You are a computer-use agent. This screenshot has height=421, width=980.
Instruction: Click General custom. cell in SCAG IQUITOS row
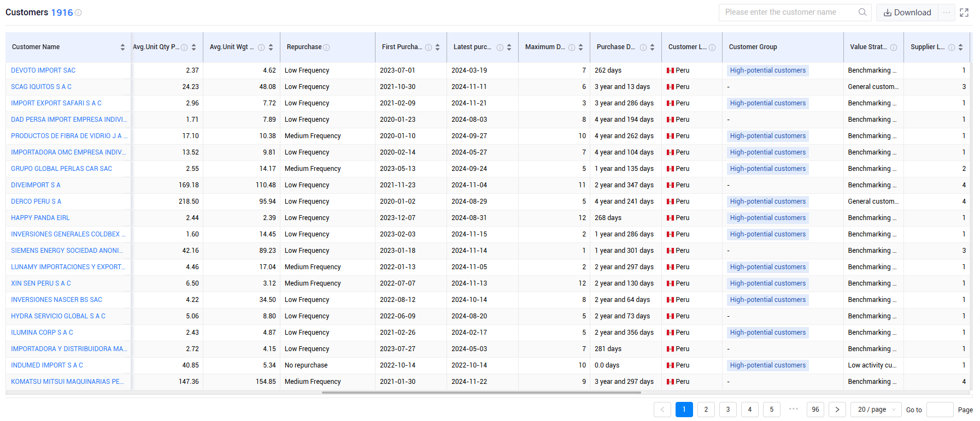873,87
